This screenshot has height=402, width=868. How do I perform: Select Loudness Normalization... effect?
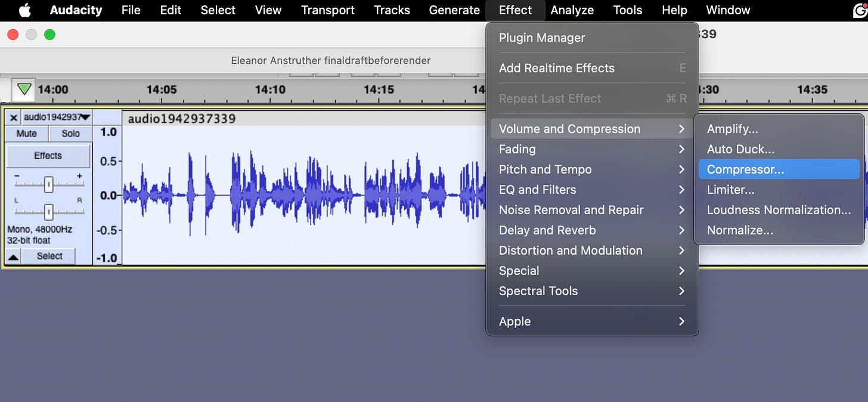(x=779, y=210)
